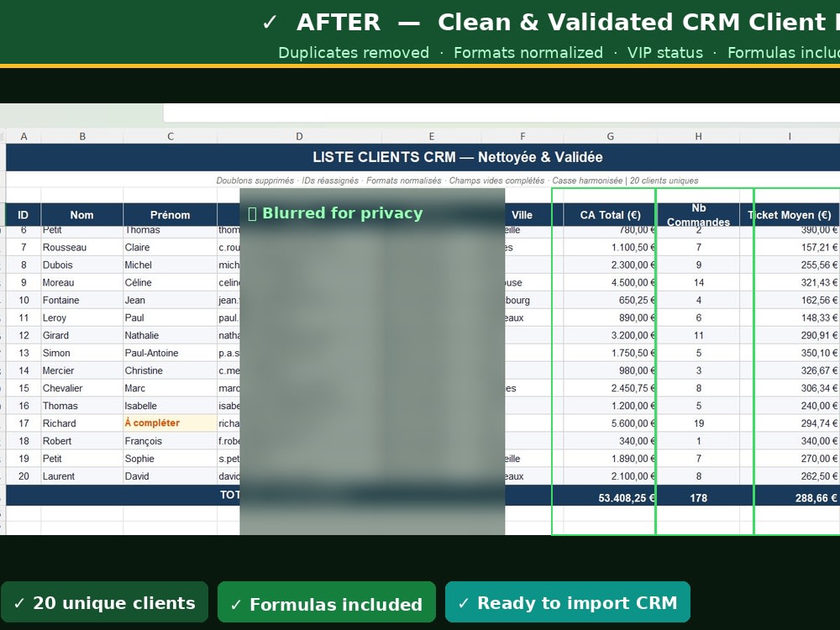The height and width of the screenshot is (630, 840).
Task: Select the 'Rousseau' name cell
Action: (82, 248)
